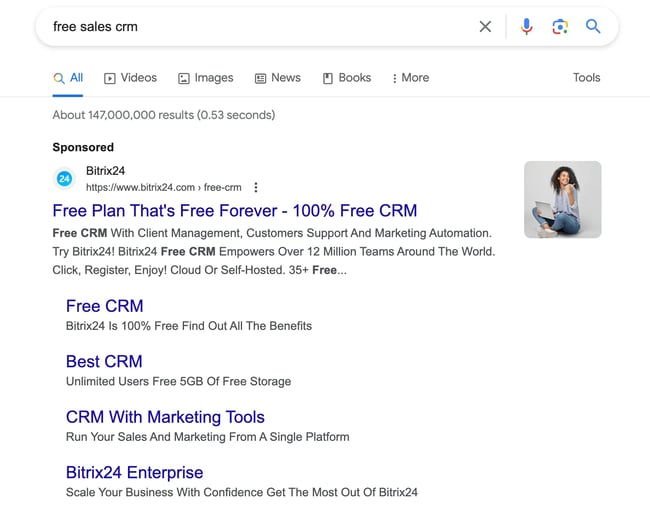Switch to the Images tab
This screenshot has height=519, width=650.
[x=205, y=78]
